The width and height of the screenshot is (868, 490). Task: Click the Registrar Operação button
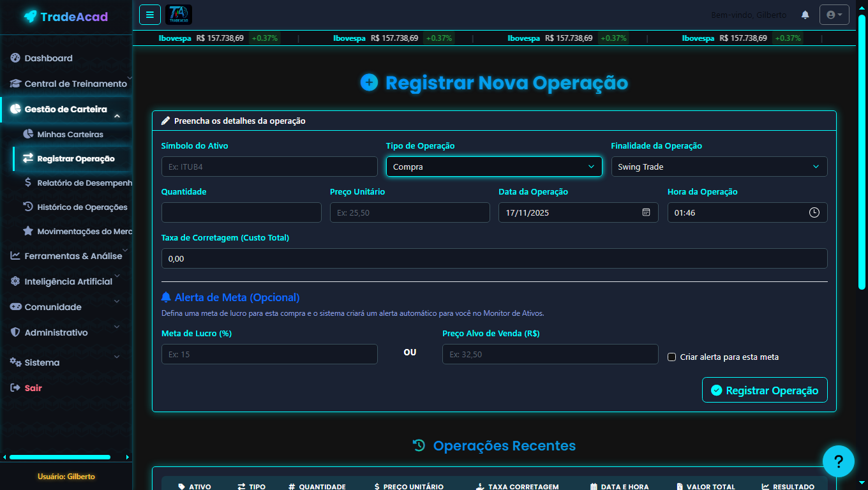point(764,390)
